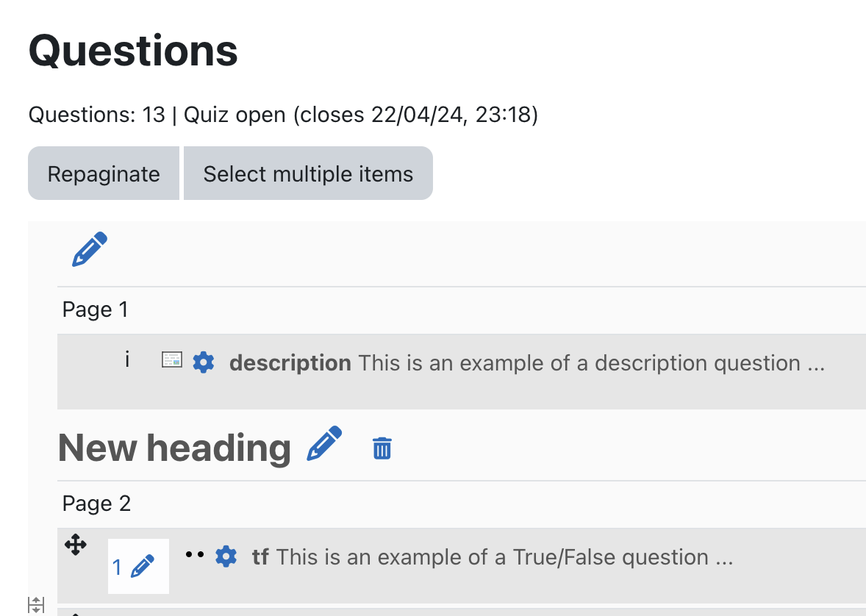Click move handle for tf question

point(76,545)
